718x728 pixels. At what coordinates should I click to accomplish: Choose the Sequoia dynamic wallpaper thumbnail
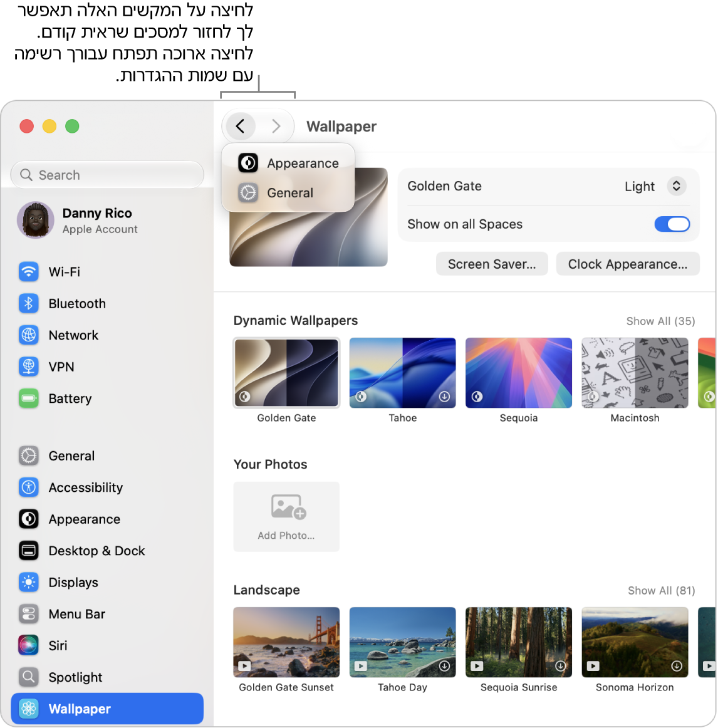[x=518, y=373]
